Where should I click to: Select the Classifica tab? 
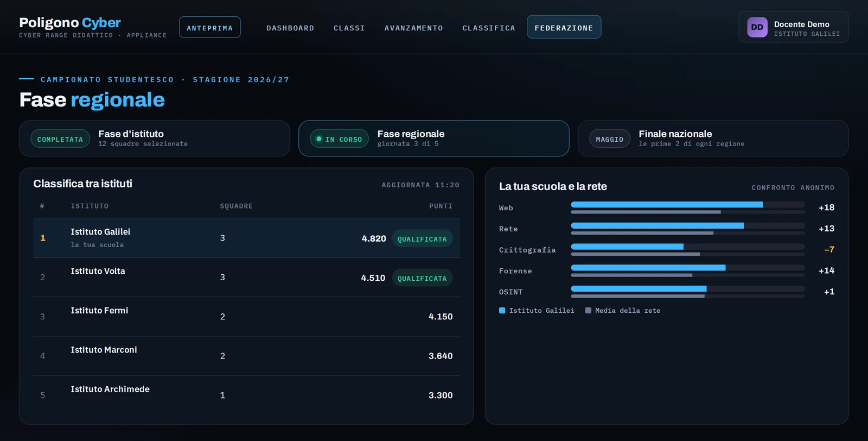(x=488, y=28)
